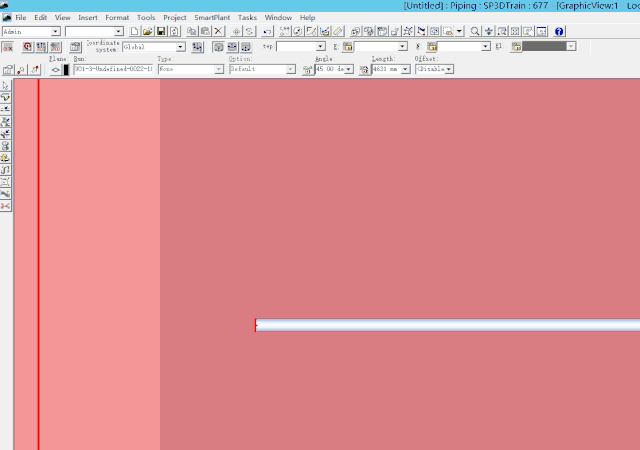
Task: Click the Properties icon in route ribbon
Action: [8, 70]
